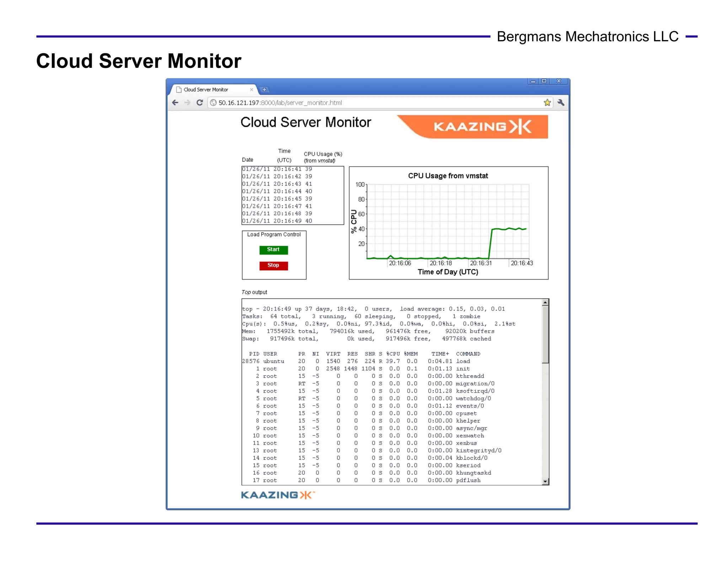728x562 pixels.
Task: Click the pdflush process row
Action: click(x=361, y=480)
